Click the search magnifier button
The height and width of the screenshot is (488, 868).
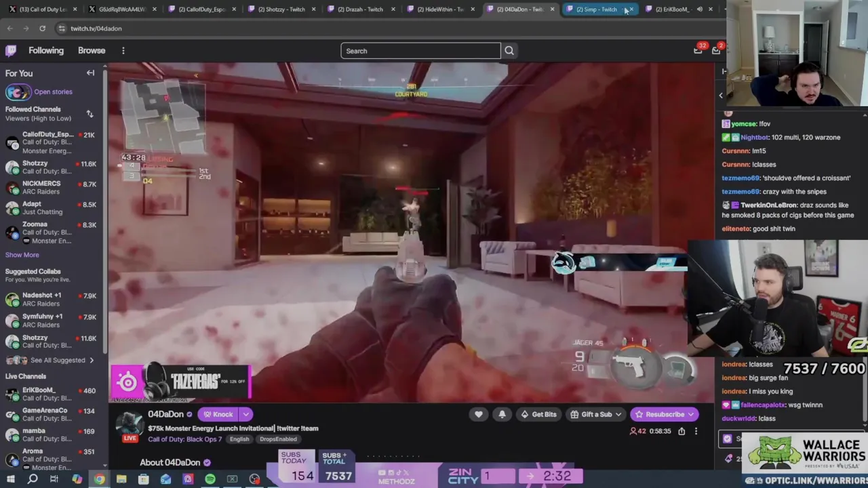509,51
